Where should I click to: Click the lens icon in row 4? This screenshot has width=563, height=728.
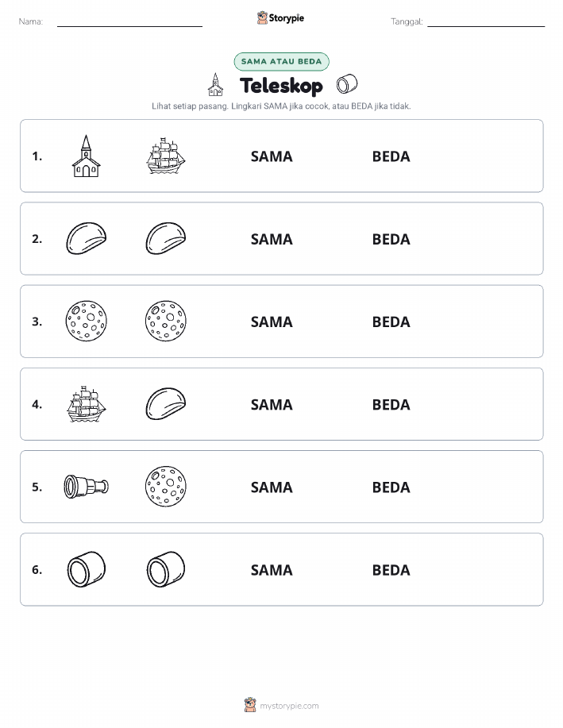click(166, 404)
